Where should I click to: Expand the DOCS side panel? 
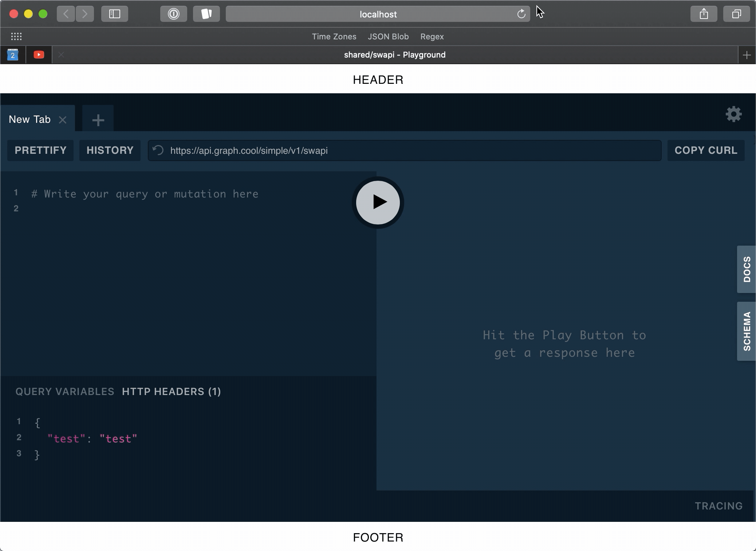(747, 269)
